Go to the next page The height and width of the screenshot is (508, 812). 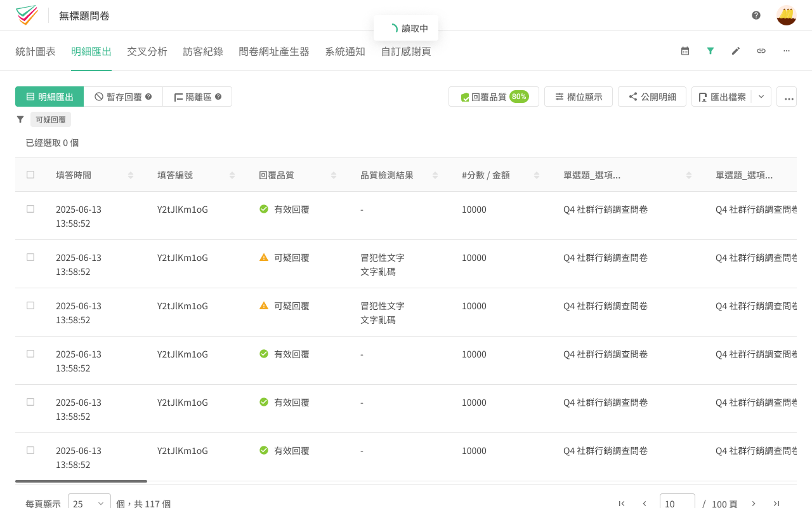pos(754,504)
